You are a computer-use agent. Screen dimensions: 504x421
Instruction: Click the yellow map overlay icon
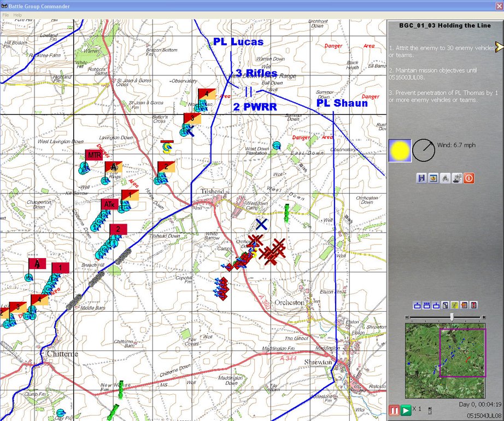[x=455, y=305]
